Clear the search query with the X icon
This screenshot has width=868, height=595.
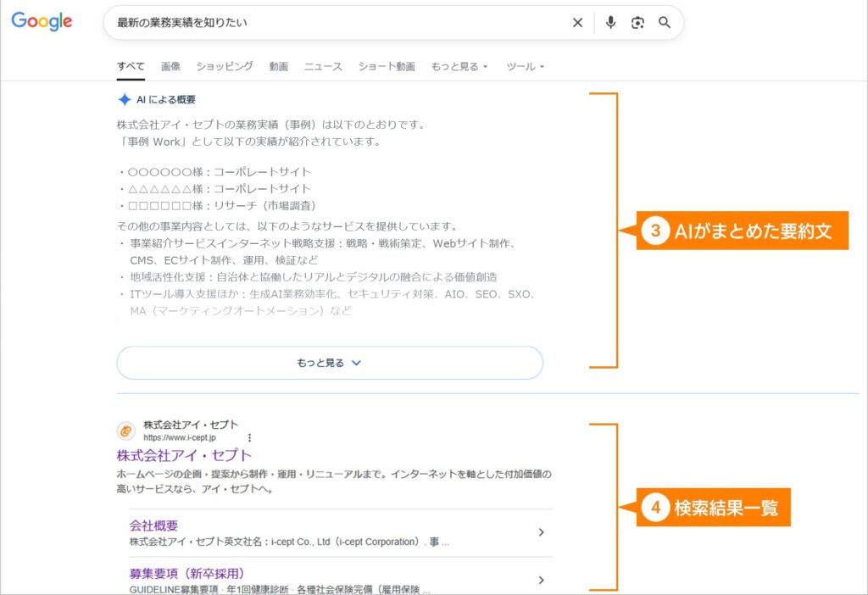click(x=577, y=23)
